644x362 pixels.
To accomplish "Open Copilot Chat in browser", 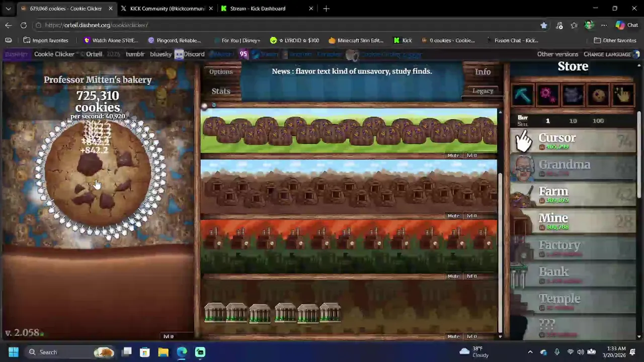I will click(x=627, y=25).
